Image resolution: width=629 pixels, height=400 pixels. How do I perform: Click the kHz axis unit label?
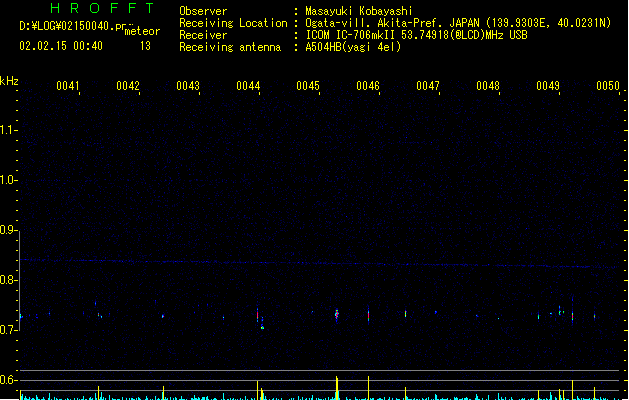tap(9, 81)
